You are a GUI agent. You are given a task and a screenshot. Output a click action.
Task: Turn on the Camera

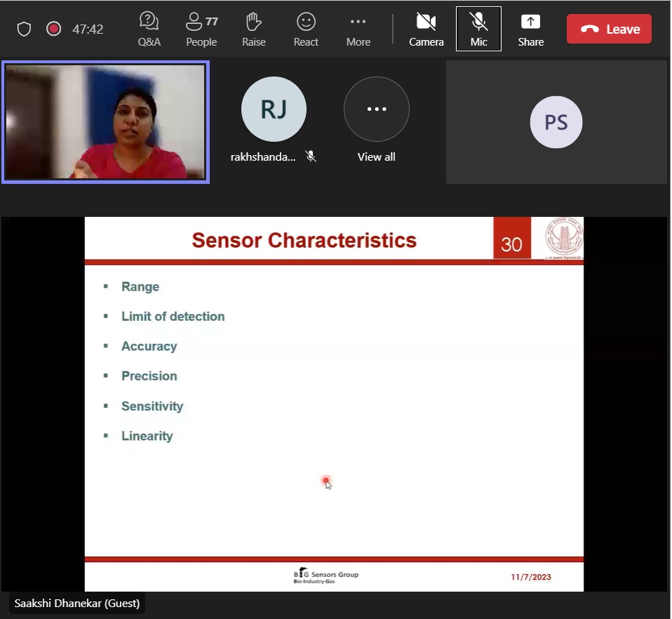426,29
